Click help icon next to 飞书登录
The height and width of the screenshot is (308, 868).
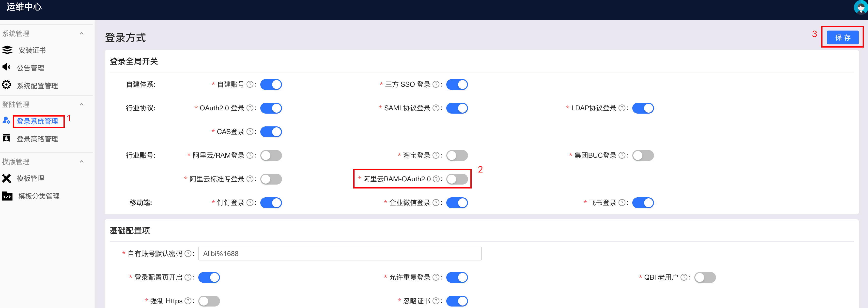click(x=622, y=202)
